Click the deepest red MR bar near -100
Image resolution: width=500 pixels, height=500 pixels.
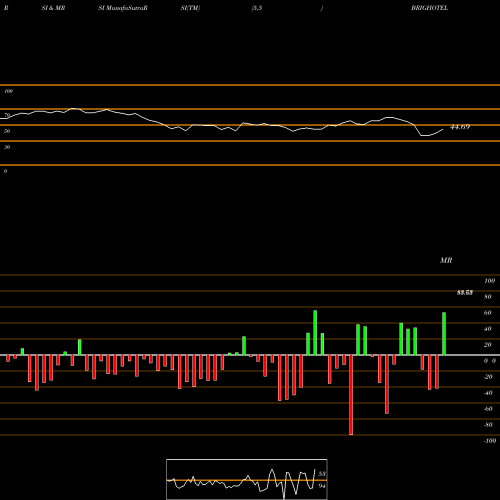(351, 395)
